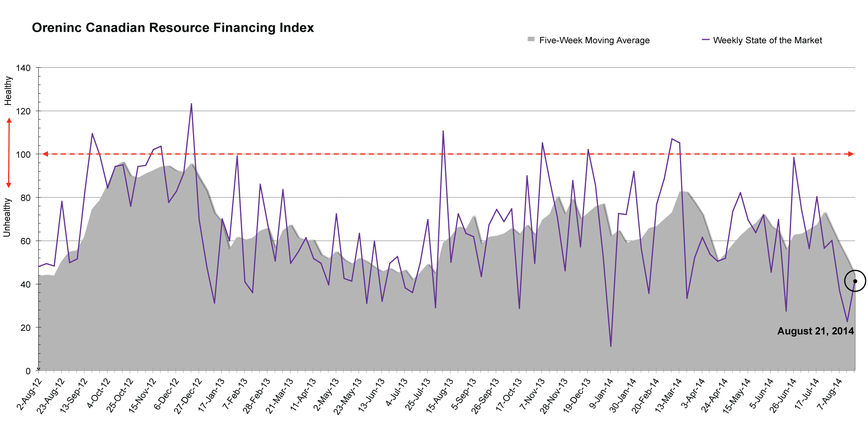Click the 5-Jun-14 date label
868x441 pixels.
tap(762, 393)
